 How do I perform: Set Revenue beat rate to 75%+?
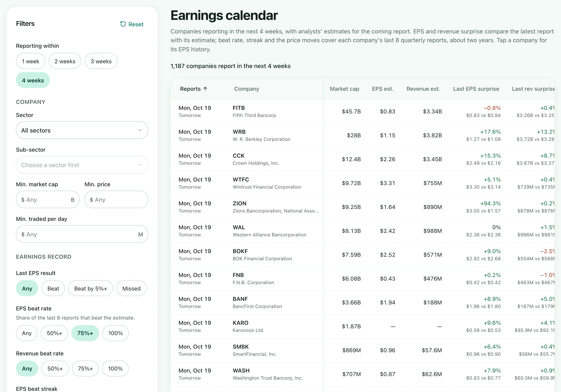pyautogui.click(x=85, y=369)
